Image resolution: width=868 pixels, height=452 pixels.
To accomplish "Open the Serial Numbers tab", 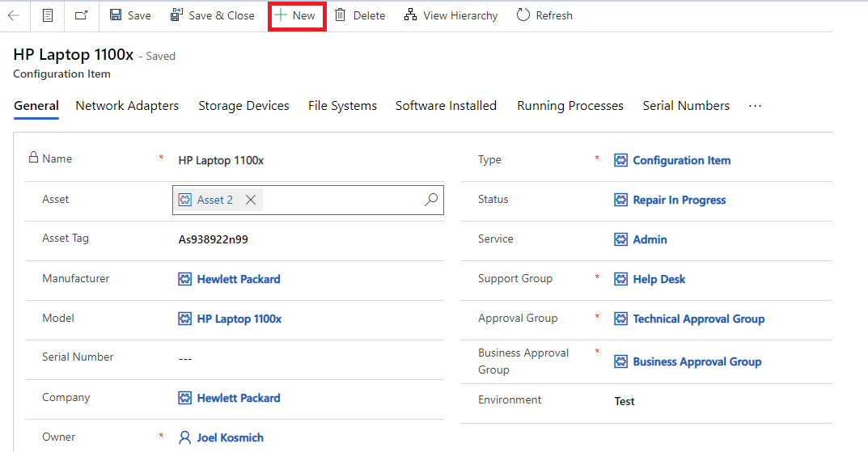I will point(686,106).
